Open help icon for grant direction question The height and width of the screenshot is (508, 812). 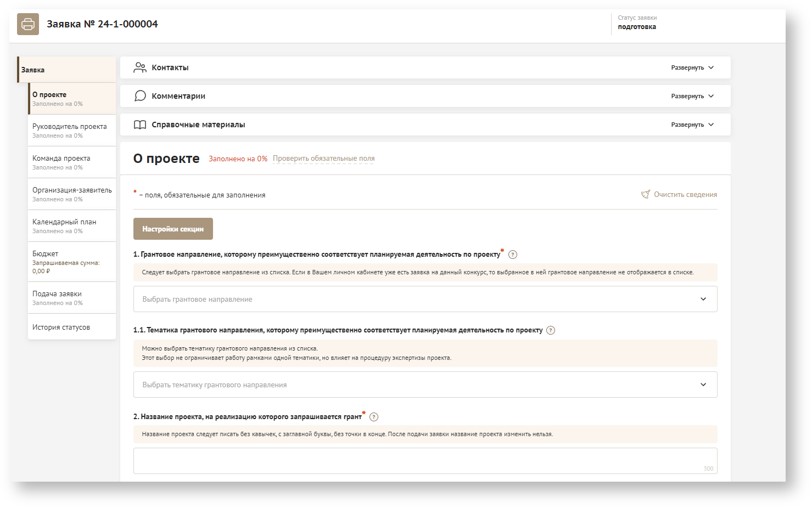pos(513,255)
